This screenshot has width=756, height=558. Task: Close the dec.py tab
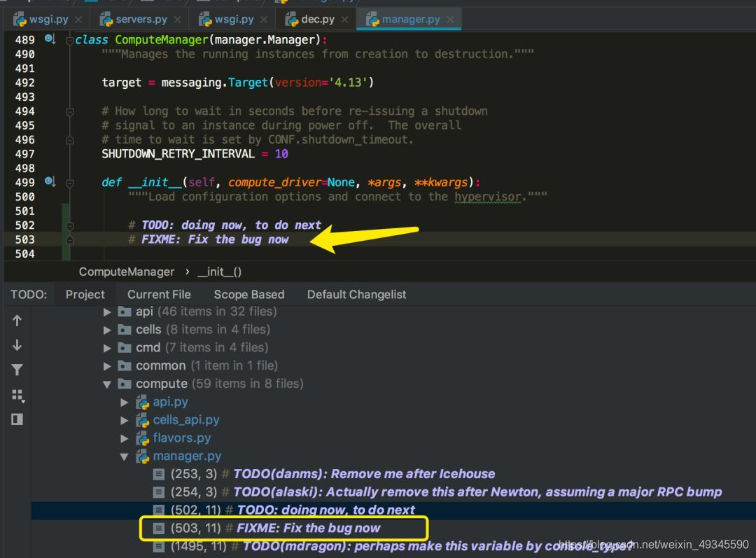coord(344,20)
